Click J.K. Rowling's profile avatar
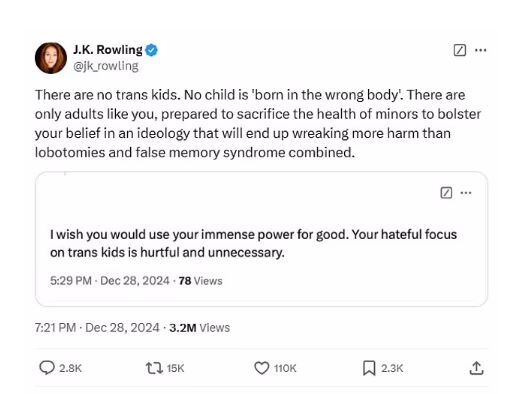Screen dimensions: 528x394 [x=51, y=58]
